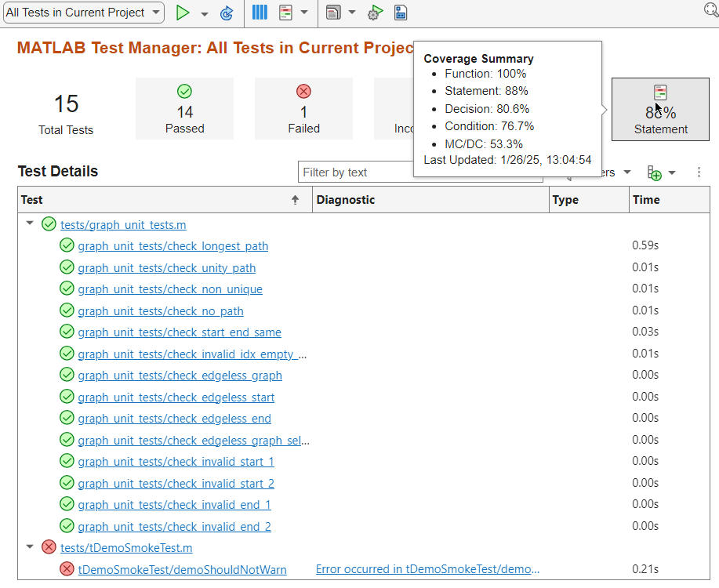Viewport: 719px width, 588px height.
Task: Rerun tests using the refresh-arrow icon
Action: (x=227, y=13)
